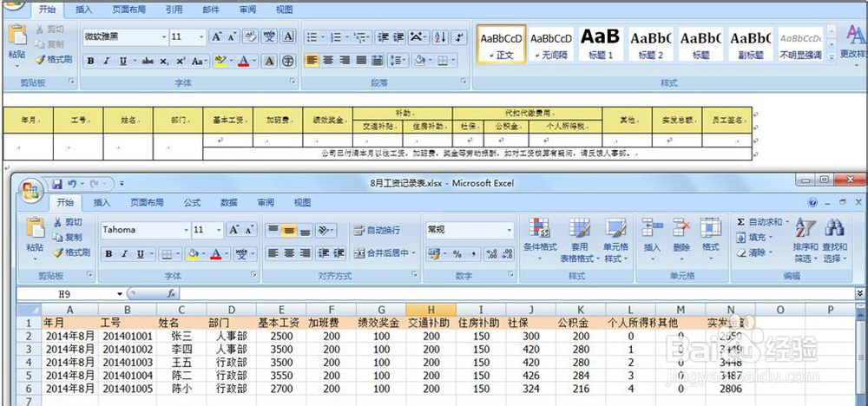
Task: Click Excel 自动换行 wrap text button
Action: tap(377, 230)
